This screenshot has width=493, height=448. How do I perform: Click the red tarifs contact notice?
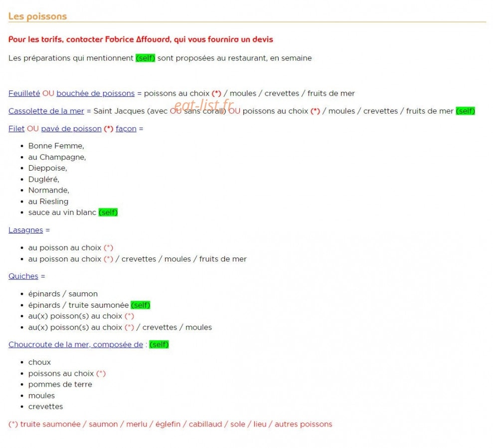141,39
